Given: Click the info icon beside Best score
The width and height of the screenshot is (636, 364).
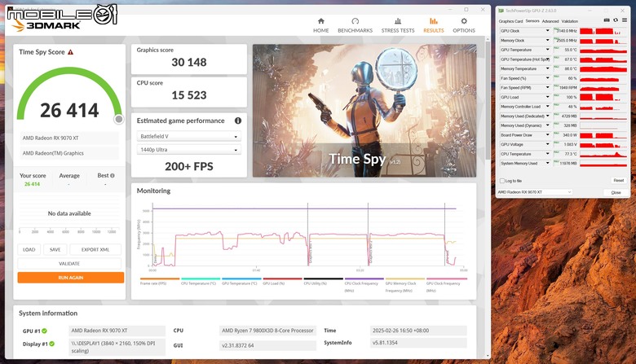Looking at the screenshot, I should (113, 176).
